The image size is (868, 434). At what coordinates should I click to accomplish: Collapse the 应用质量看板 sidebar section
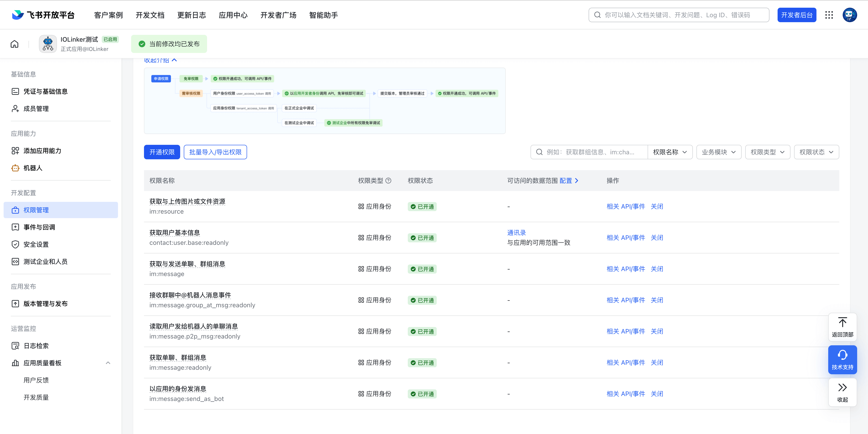pos(108,363)
